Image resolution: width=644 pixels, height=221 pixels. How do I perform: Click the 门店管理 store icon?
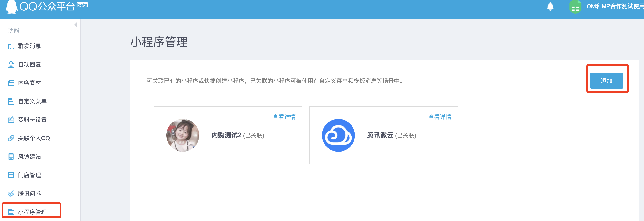pyautogui.click(x=11, y=175)
